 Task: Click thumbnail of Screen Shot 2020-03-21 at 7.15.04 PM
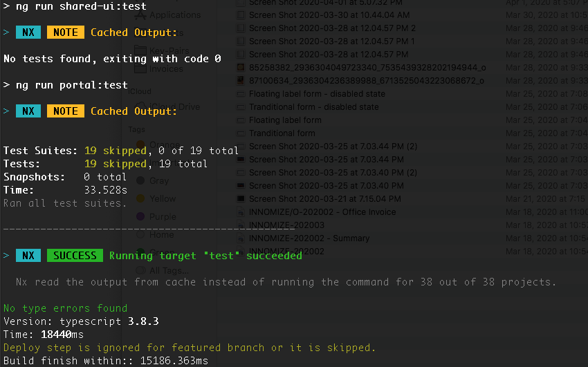click(241, 199)
